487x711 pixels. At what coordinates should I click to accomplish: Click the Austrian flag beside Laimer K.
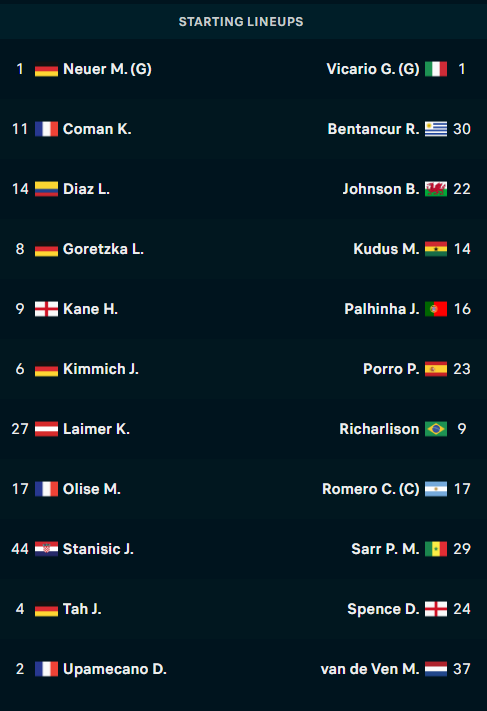[x=46, y=429]
